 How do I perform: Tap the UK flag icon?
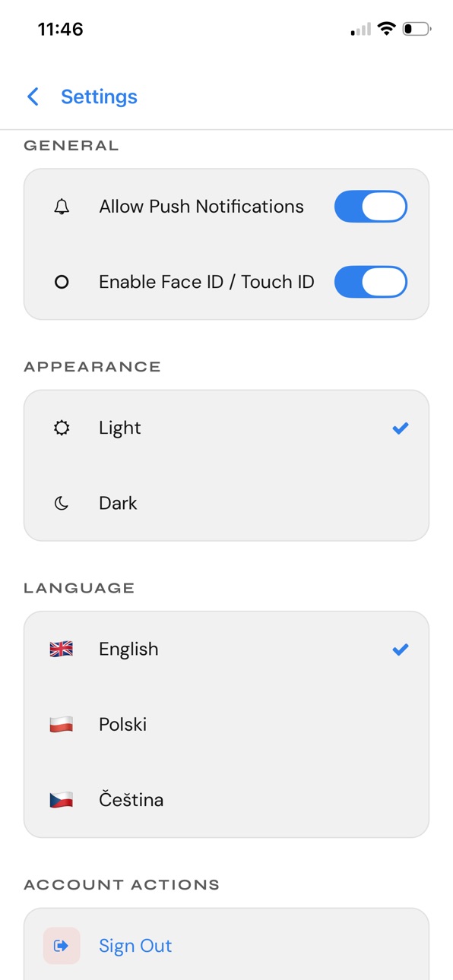(62, 649)
